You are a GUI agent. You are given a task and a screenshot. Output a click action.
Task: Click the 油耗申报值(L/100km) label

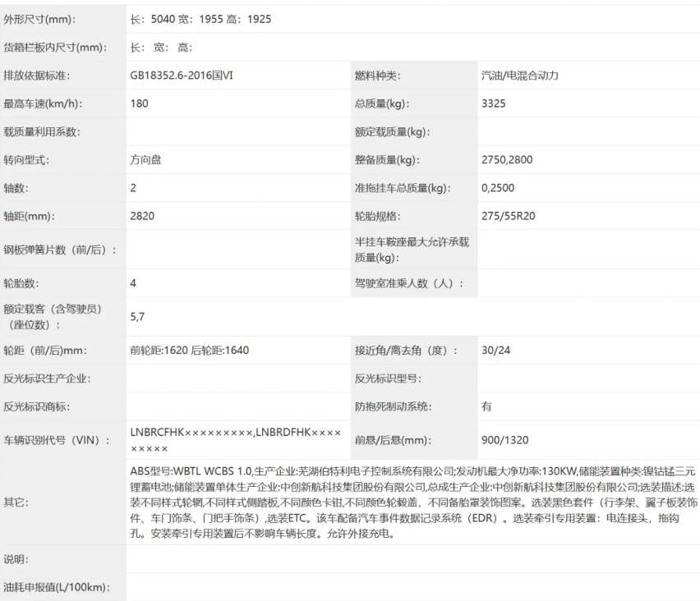click(57, 587)
